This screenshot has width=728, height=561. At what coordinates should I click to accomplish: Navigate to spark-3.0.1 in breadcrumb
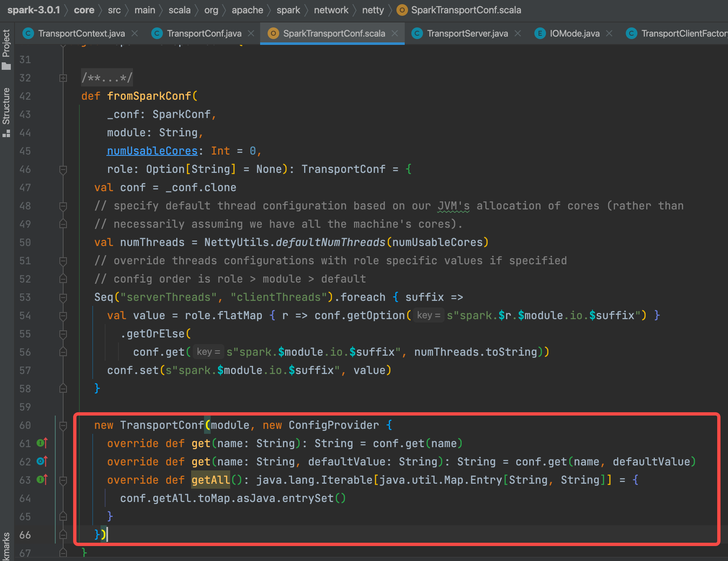click(34, 10)
